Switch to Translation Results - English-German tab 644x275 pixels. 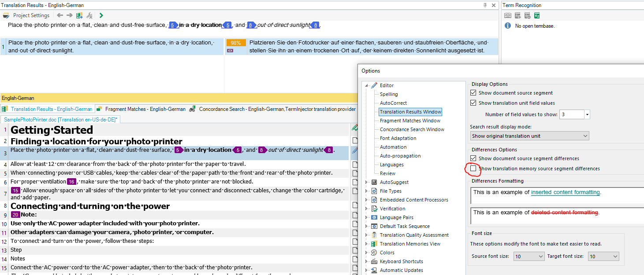tap(47, 109)
